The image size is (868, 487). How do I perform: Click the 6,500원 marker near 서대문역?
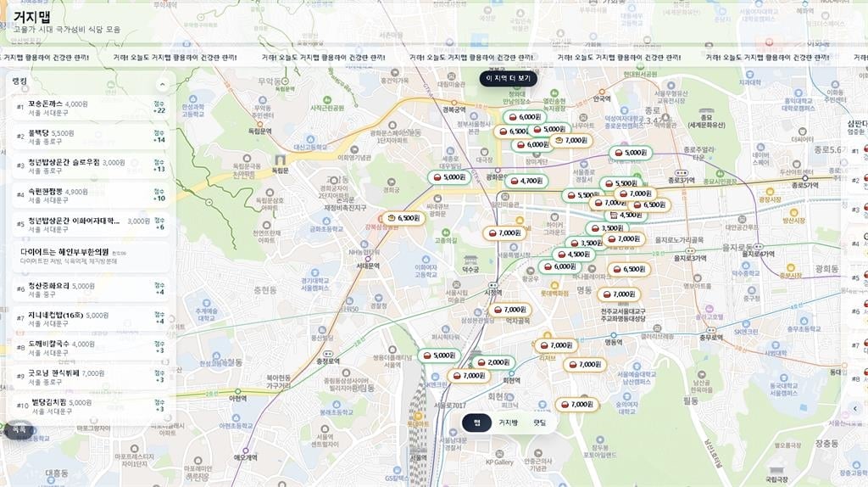(403, 218)
